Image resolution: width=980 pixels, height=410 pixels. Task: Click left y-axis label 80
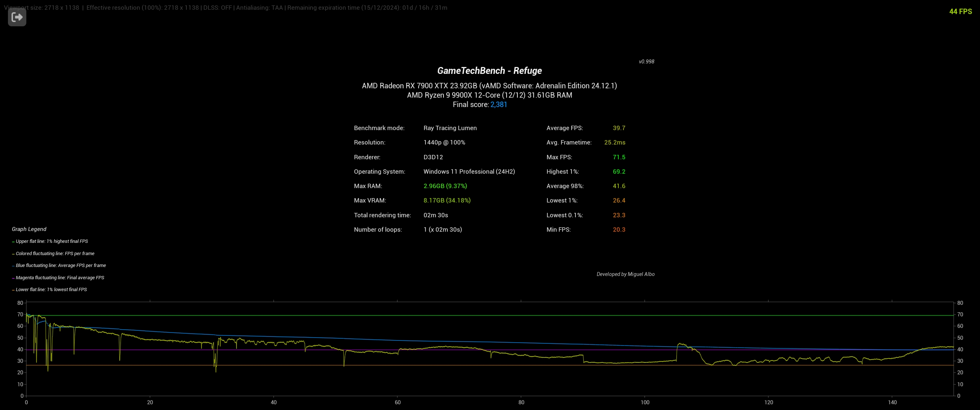20,303
